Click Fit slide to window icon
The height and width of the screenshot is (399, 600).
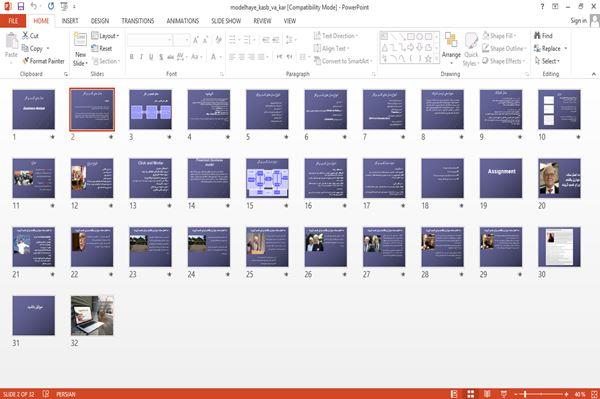click(595, 394)
